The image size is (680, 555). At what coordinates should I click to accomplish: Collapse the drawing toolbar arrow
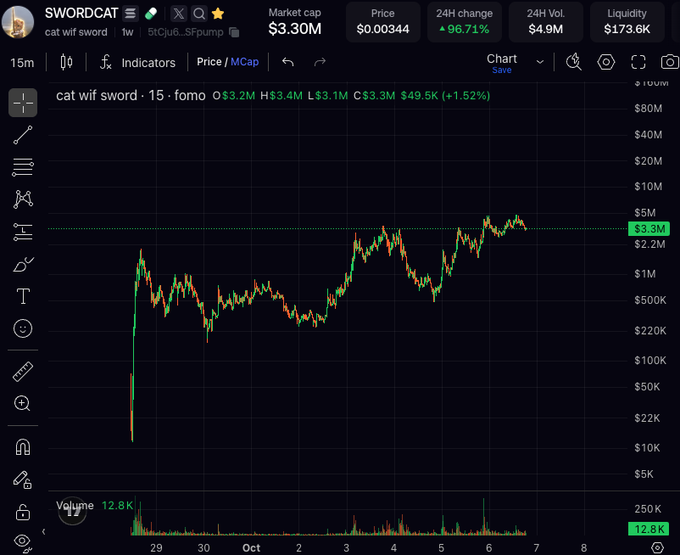43,532
